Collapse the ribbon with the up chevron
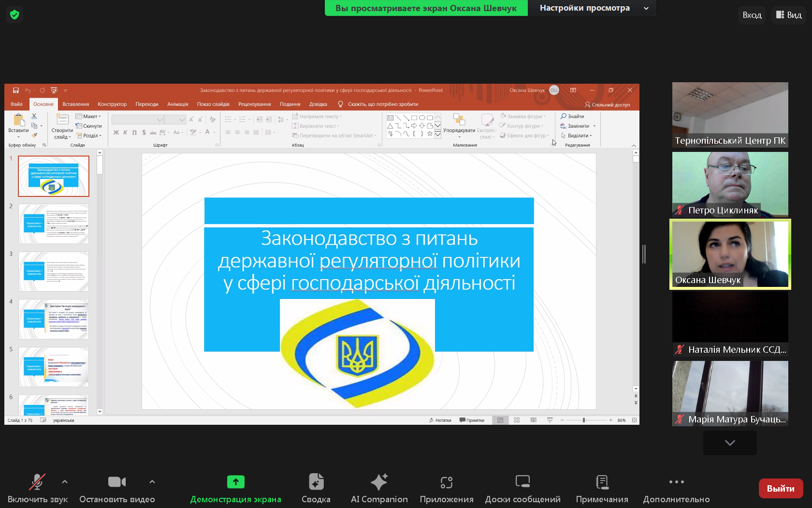 click(634, 145)
